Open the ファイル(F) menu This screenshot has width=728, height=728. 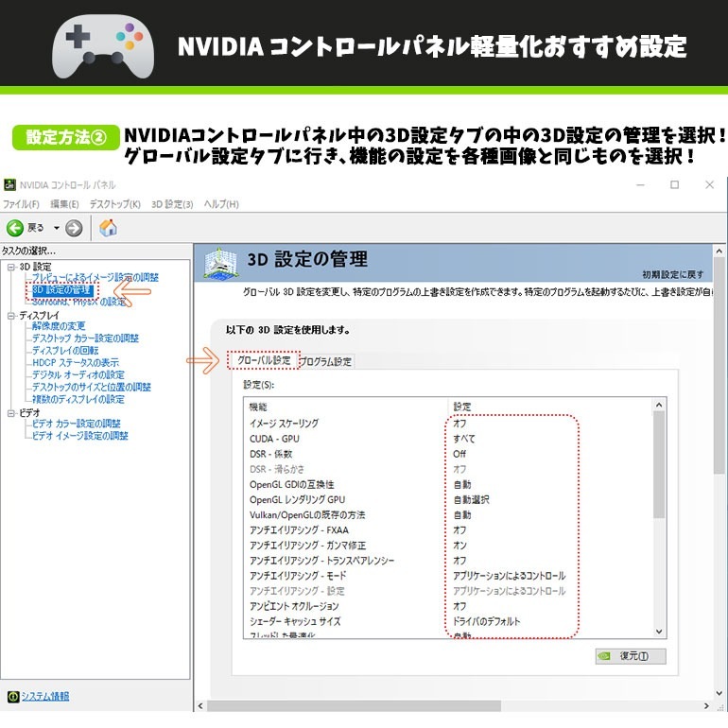(21, 204)
